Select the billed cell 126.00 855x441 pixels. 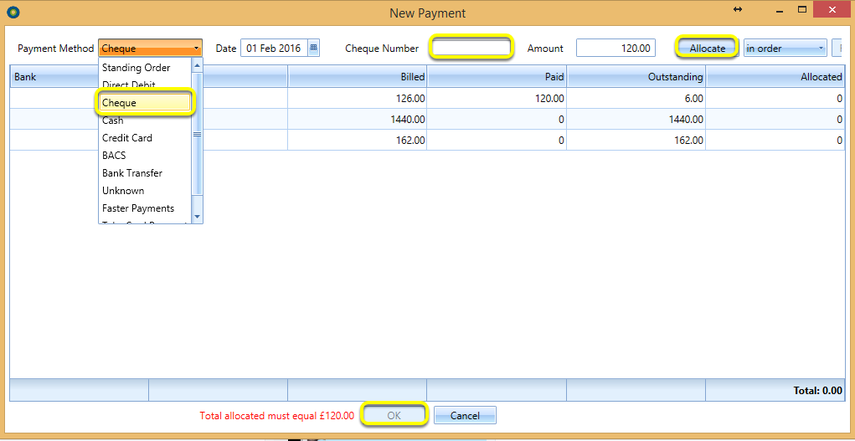(357, 99)
